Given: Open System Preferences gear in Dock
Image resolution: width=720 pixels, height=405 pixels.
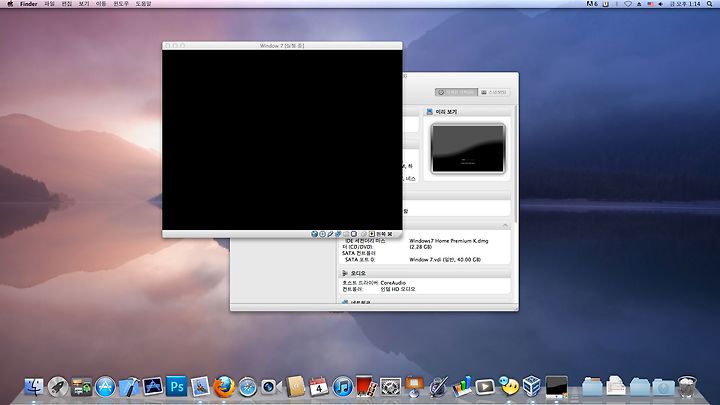Looking at the screenshot, I should (390, 387).
